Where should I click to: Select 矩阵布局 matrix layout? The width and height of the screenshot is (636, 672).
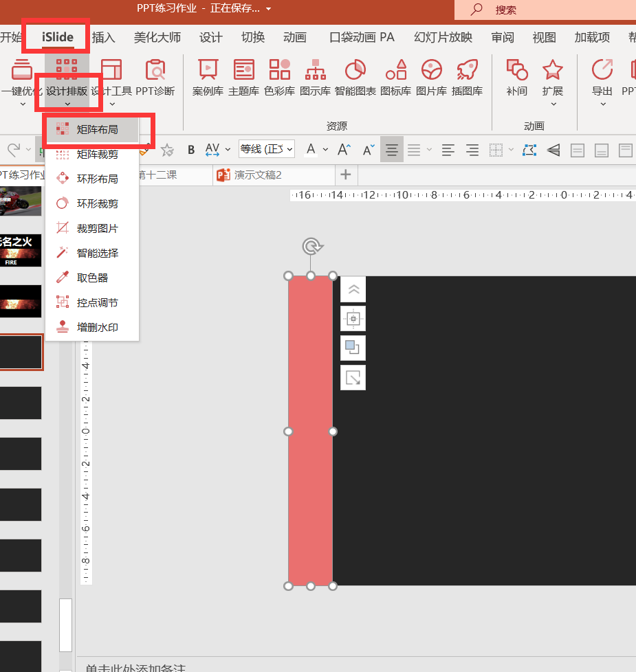point(98,128)
